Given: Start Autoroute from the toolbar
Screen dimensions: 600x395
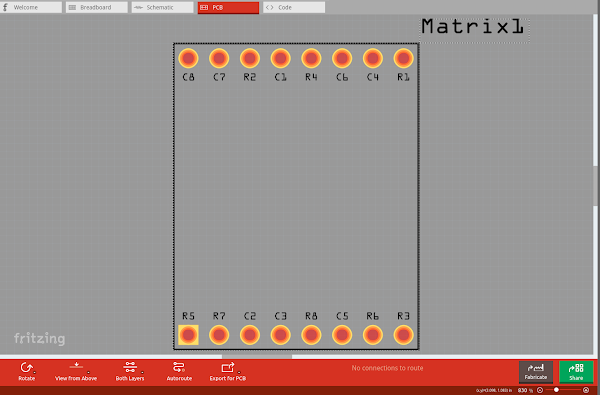Looking at the screenshot, I should 179,367.
